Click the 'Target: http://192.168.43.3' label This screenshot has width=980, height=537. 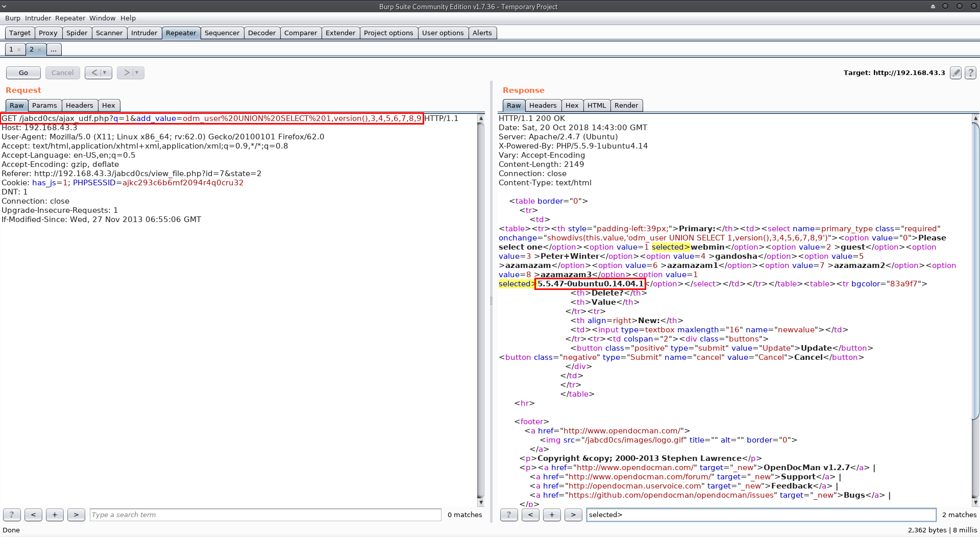coord(894,73)
